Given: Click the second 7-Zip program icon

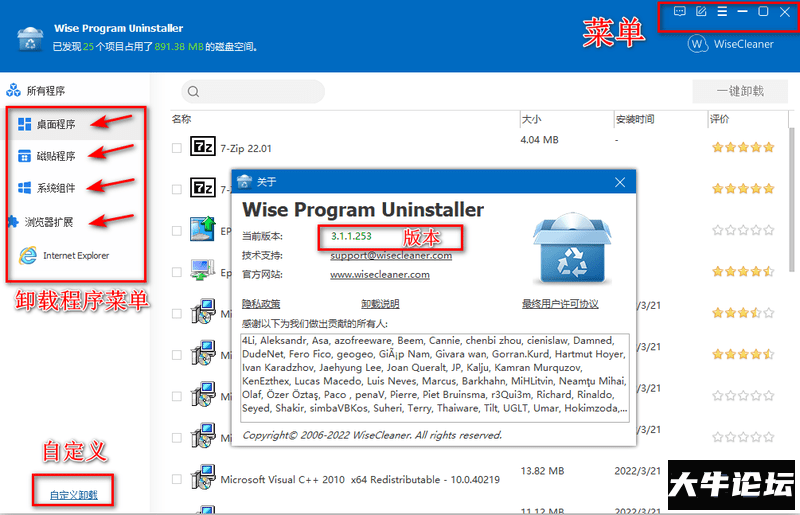Looking at the screenshot, I should (x=203, y=188).
